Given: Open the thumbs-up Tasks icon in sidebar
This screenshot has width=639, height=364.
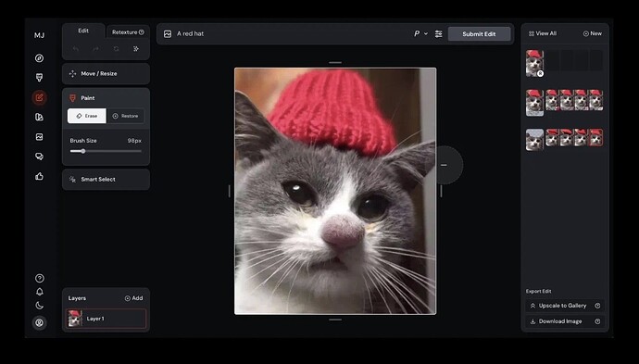Looking at the screenshot, I should [x=39, y=176].
